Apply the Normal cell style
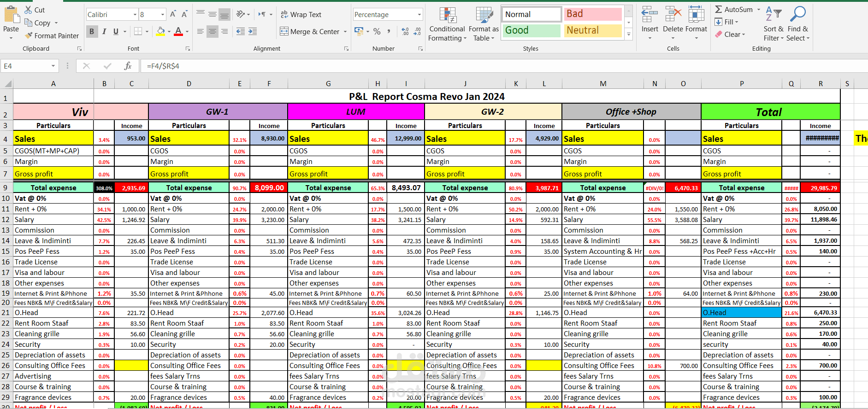 [x=531, y=14]
